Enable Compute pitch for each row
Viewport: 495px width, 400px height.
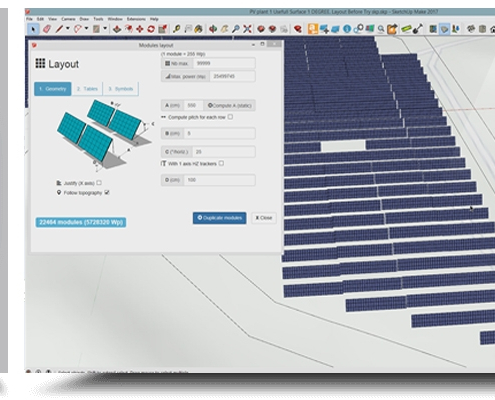(230, 117)
